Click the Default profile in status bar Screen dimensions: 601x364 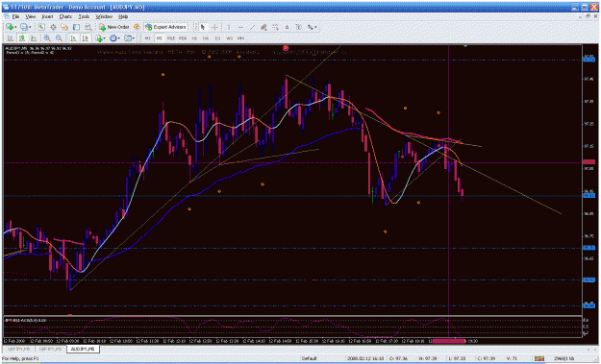click(x=309, y=358)
